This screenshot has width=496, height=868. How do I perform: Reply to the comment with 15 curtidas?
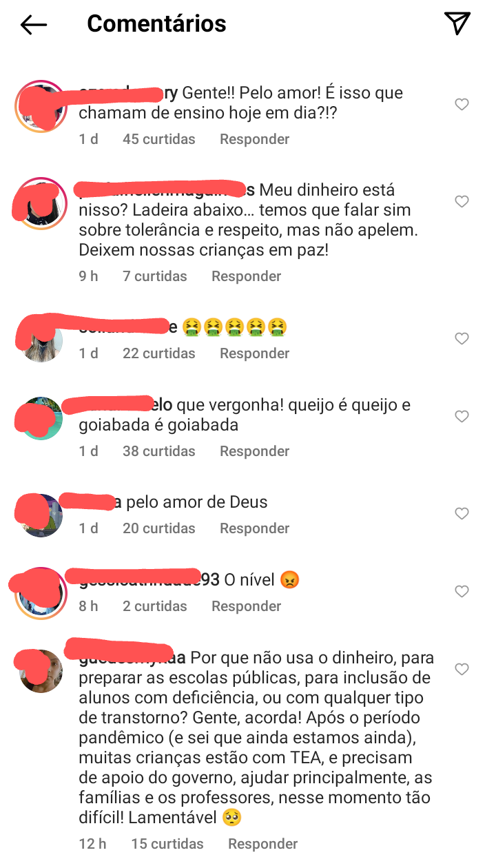(263, 844)
